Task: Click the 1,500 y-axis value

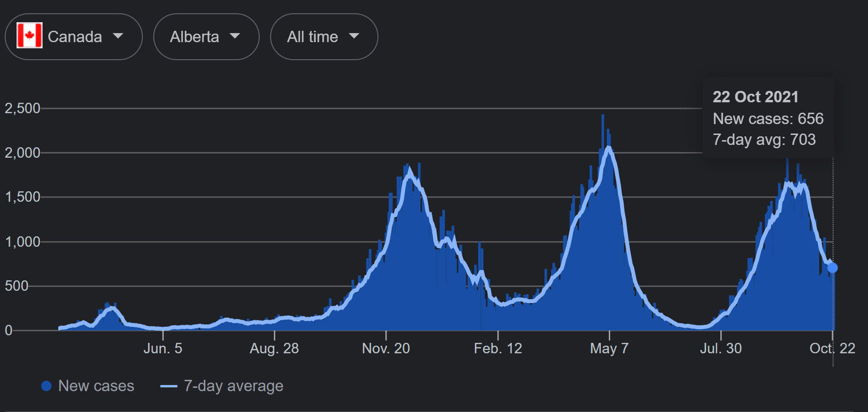Action: pos(23,197)
